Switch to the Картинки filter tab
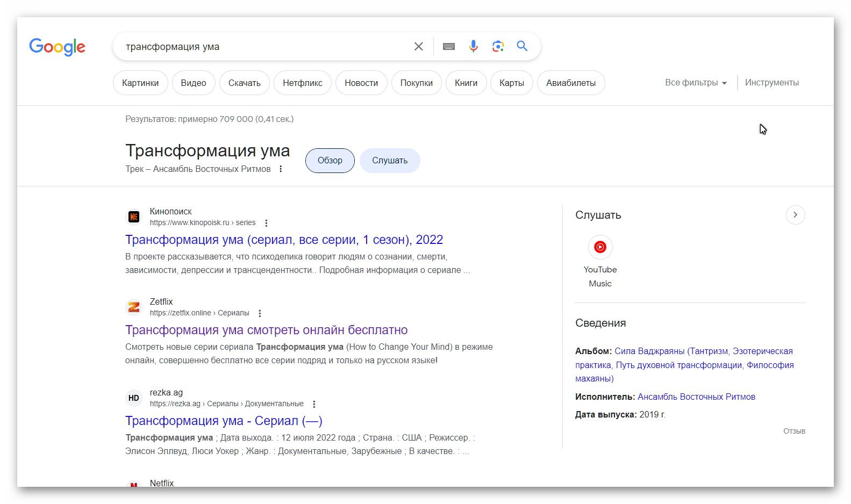The height and width of the screenshot is (504, 851). [x=140, y=83]
